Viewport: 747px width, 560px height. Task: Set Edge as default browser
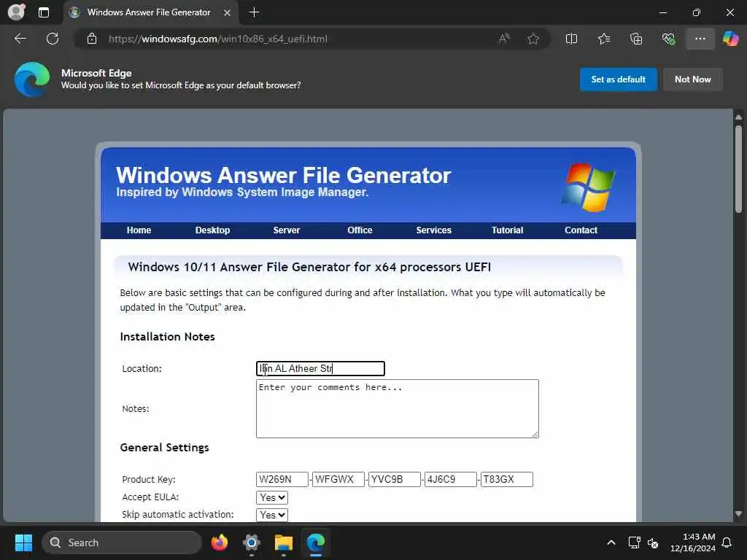[618, 79]
